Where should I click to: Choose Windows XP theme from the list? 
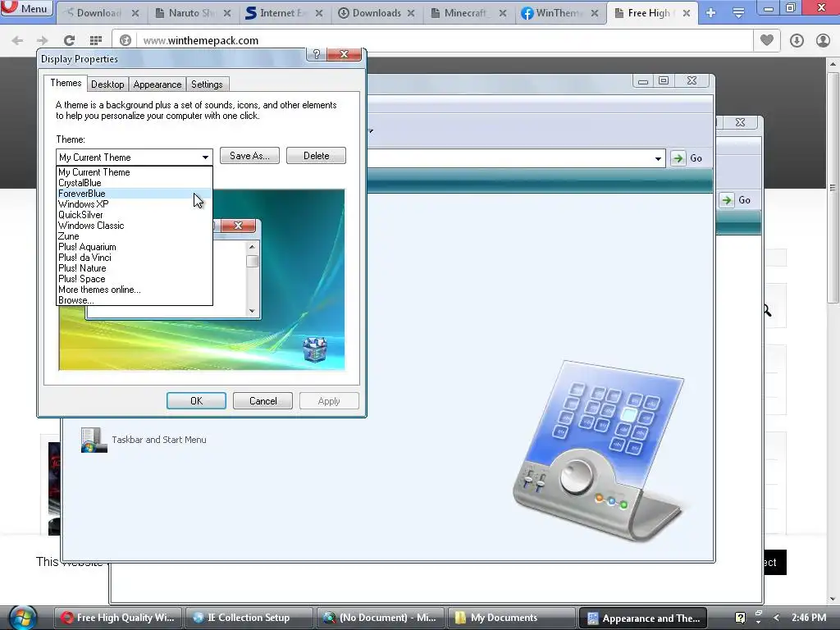coord(135,204)
